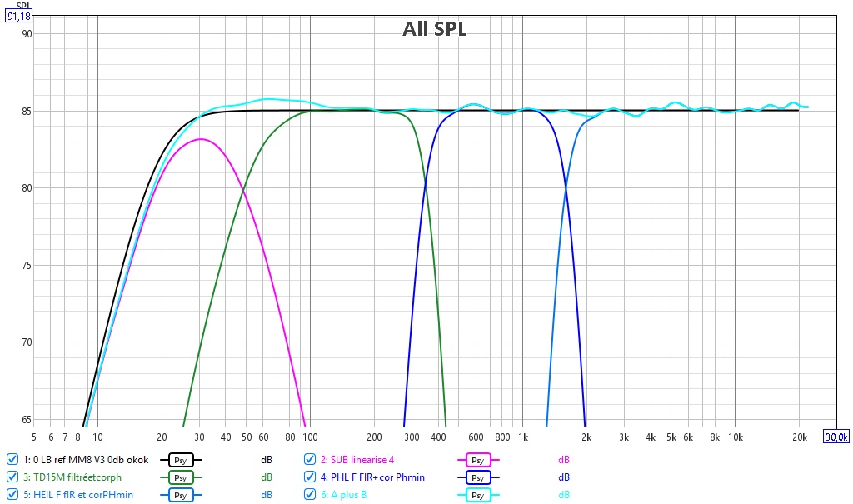Click the PHL F FIR+cor Phmin legend label
Screen dimensions: 853x504
click(x=372, y=477)
